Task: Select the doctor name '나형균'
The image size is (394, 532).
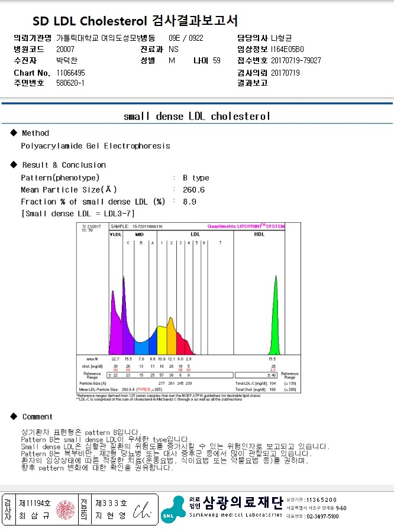Action: point(282,38)
